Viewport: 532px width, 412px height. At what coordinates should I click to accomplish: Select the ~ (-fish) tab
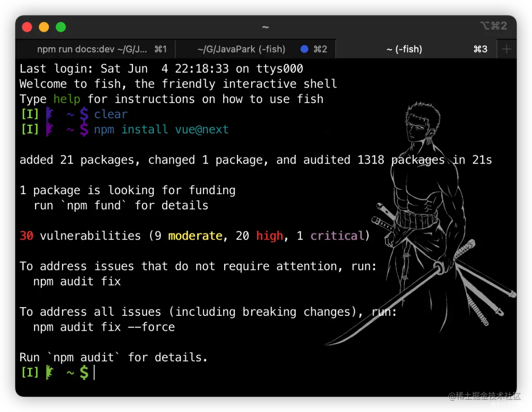(x=416, y=49)
